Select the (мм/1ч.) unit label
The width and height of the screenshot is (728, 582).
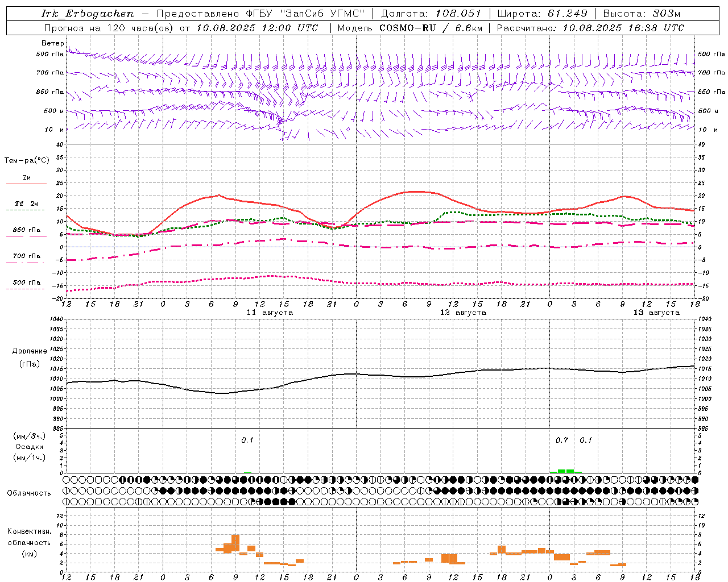click(x=30, y=458)
